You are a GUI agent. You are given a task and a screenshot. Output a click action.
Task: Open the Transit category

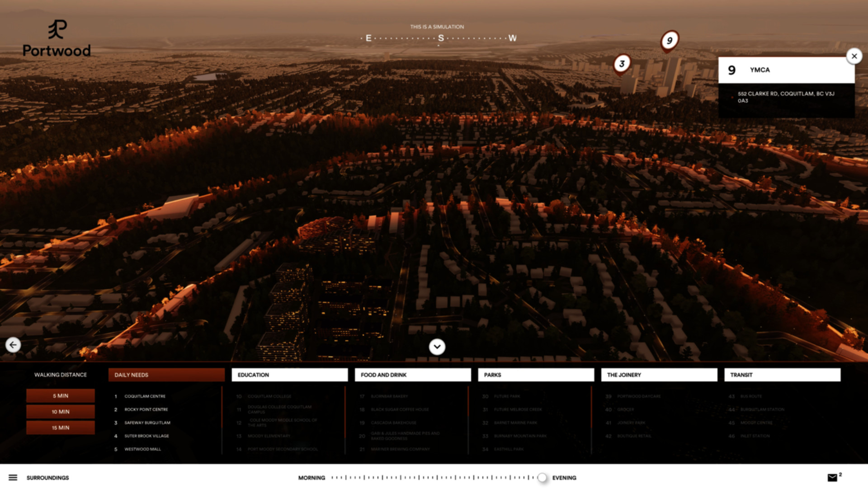tap(782, 375)
